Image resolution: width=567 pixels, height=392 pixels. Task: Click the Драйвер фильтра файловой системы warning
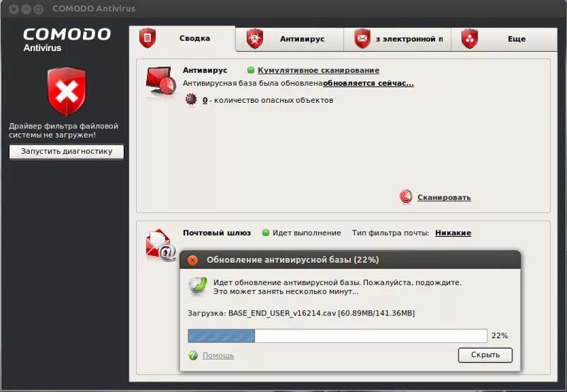[x=64, y=130]
